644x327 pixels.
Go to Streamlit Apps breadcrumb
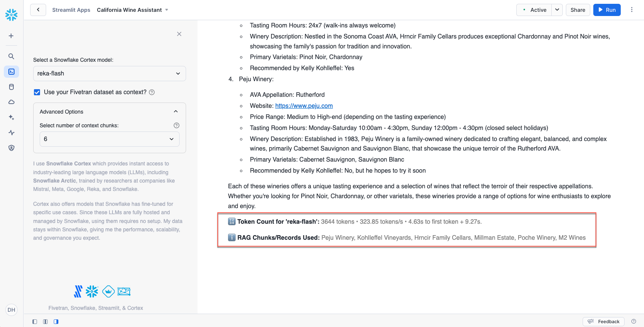(71, 10)
